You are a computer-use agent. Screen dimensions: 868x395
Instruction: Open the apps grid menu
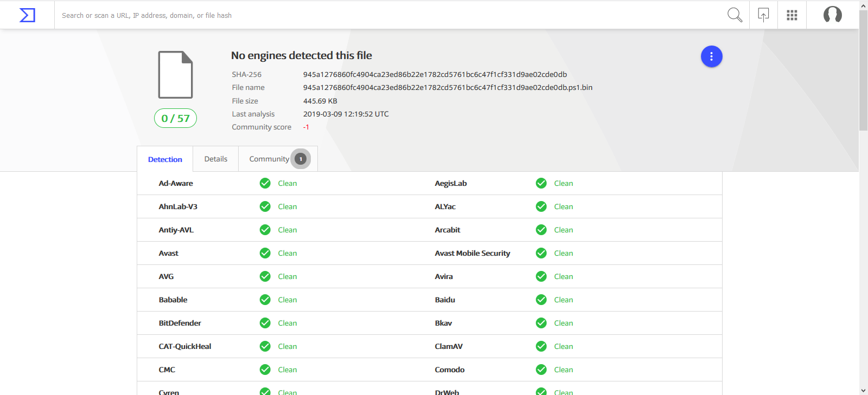pos(792,15)
